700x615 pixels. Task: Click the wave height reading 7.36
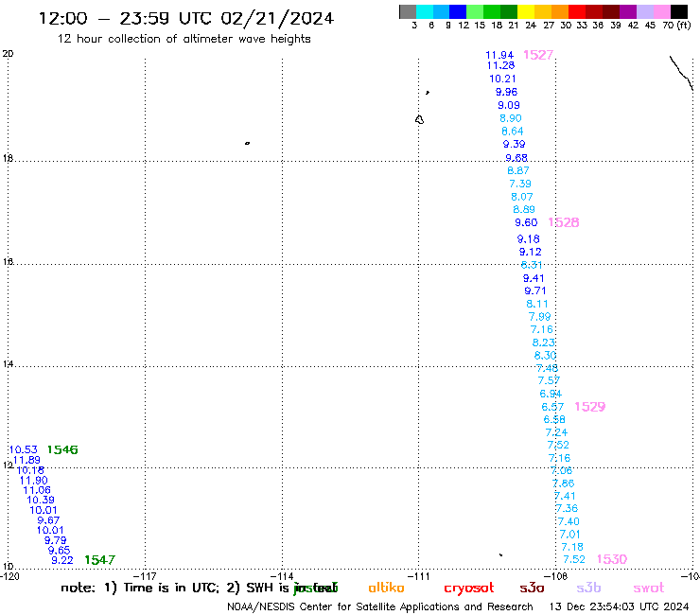(x=568, y=509)
